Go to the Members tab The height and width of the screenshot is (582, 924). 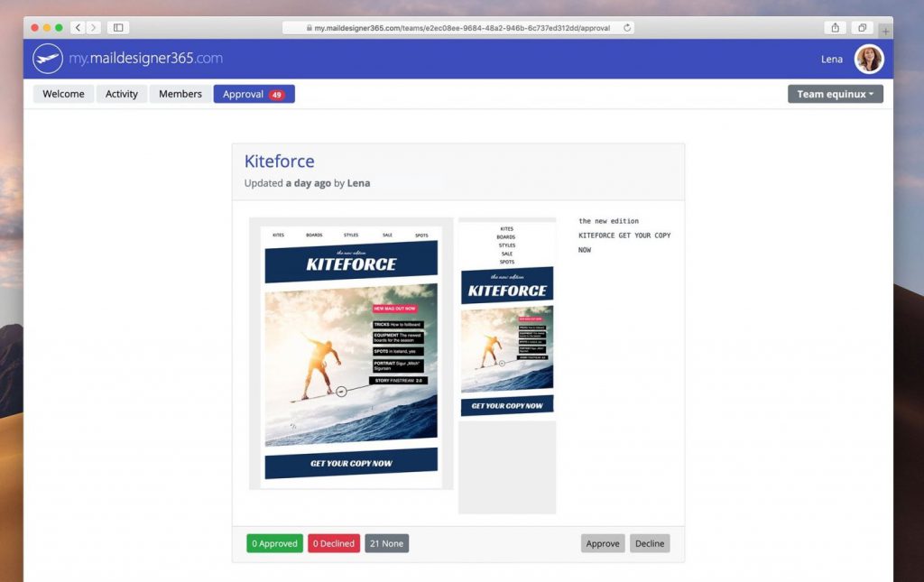coord(180,94)
